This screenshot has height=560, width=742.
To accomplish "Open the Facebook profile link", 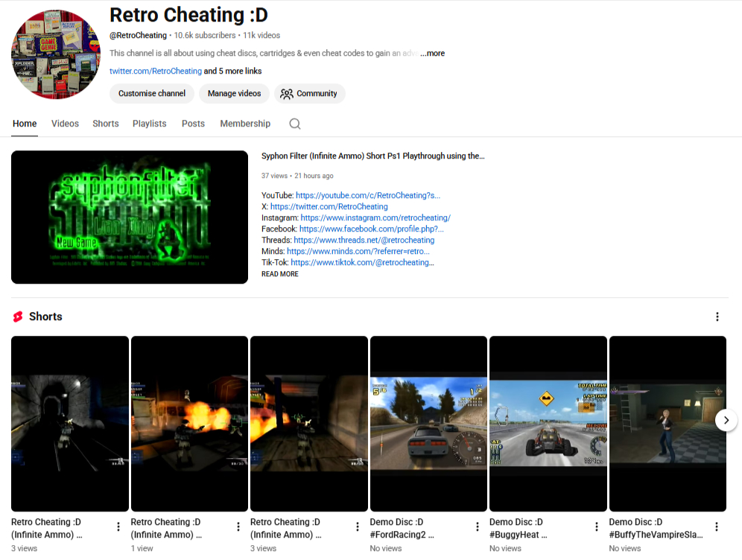I will pos(372,229).
